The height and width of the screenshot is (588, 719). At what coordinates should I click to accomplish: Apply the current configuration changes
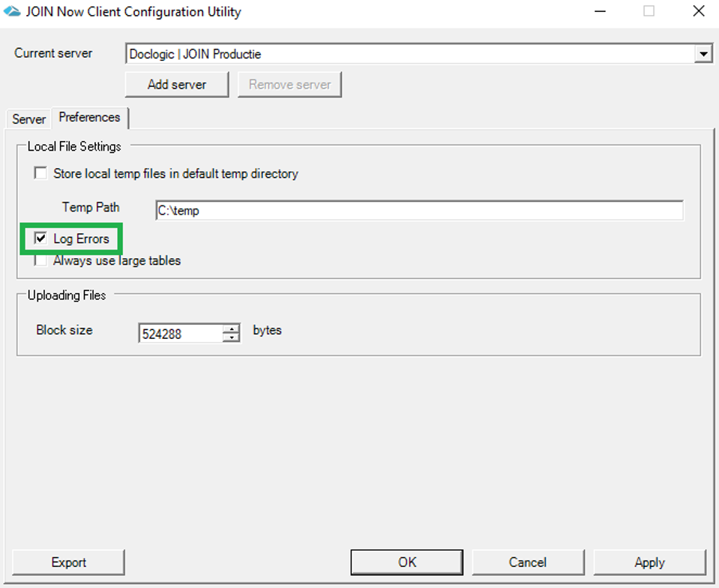pyautogui.click(x=649, y=562)
